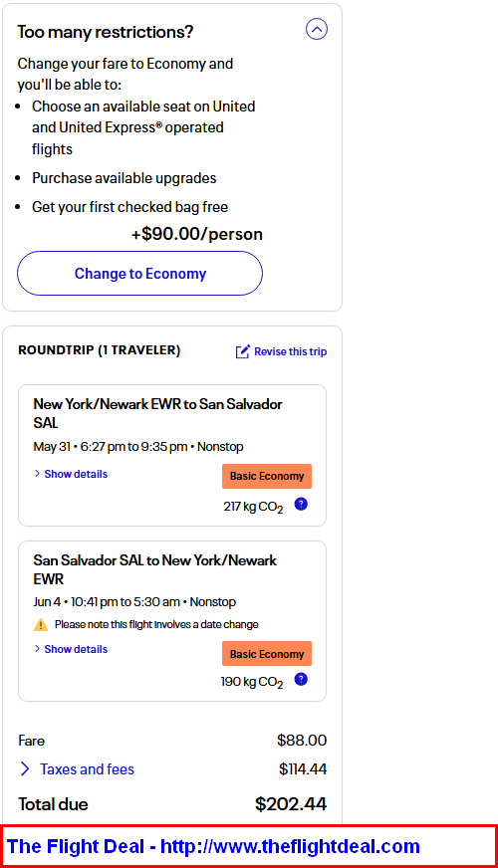Click the chevron beside outbound Show details

click(x=37, y=474)
